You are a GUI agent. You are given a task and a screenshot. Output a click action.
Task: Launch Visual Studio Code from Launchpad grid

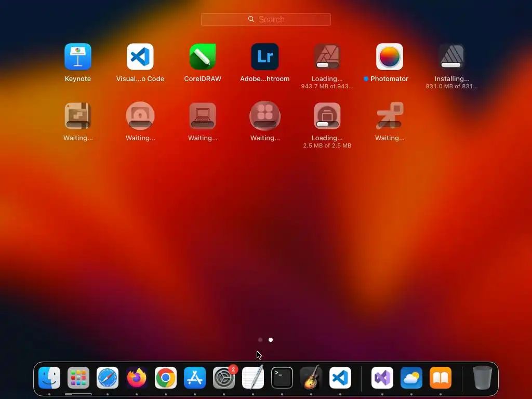tap(140, 57)
